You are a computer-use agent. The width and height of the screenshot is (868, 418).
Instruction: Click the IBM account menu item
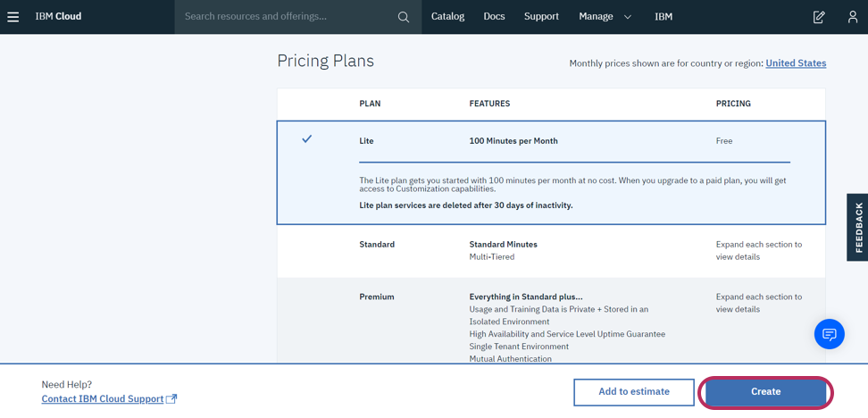point(664,17)
